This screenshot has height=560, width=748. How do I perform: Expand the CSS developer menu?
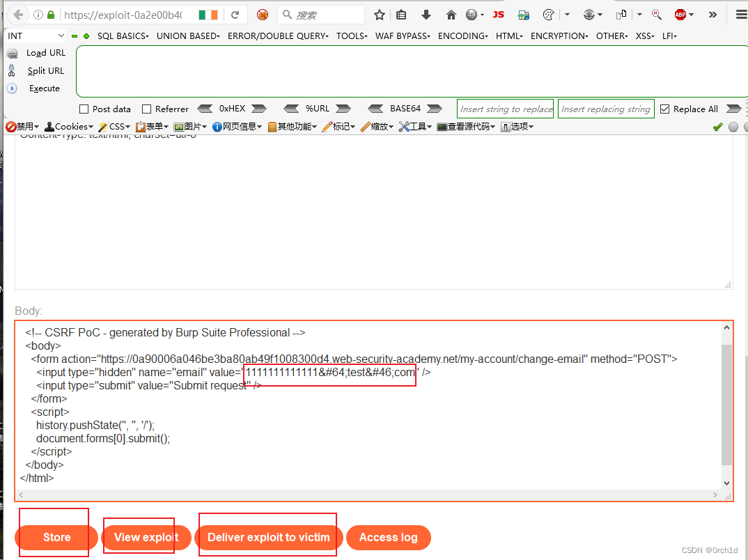[x=114, y=126]
